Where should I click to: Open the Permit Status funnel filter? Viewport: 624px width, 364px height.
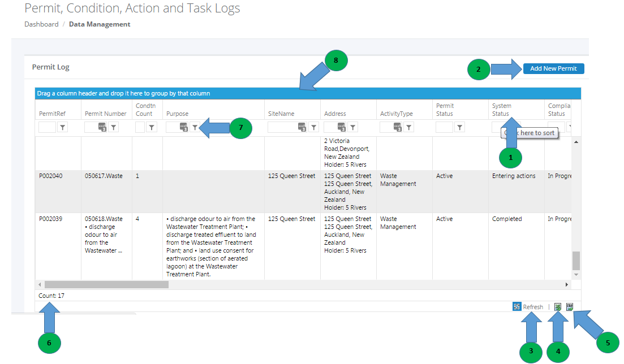[x=458, y=127]
